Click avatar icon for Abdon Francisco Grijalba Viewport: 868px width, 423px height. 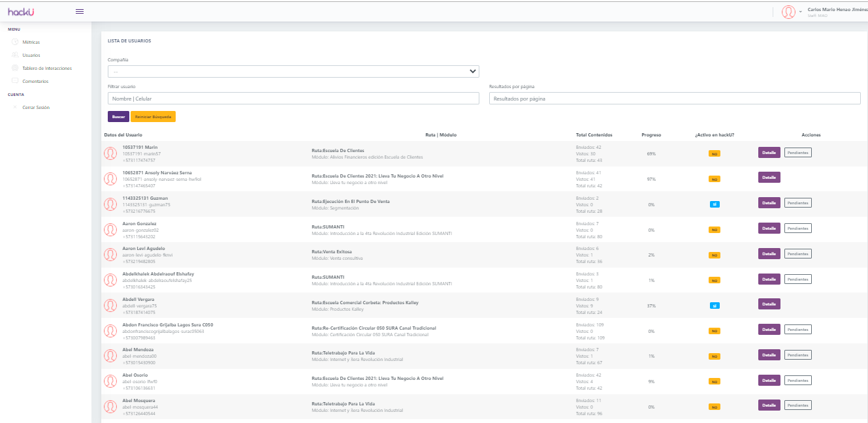click(110, 331)
